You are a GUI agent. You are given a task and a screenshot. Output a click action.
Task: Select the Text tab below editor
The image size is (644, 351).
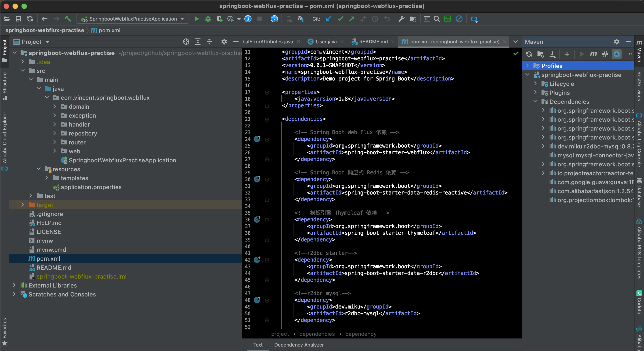[258, 345]
